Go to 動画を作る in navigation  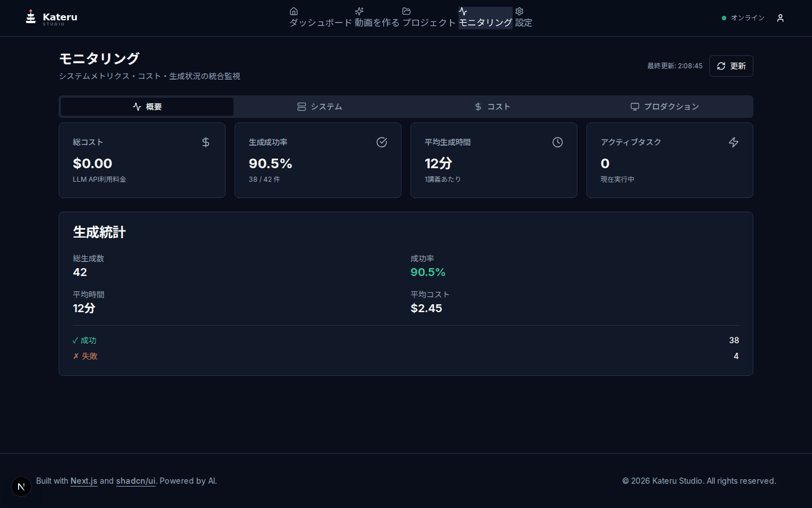(377, 17)
